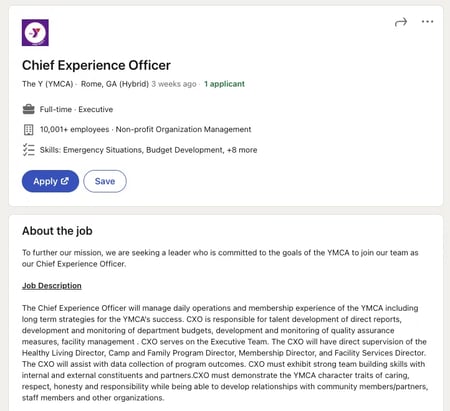This screenshot has height=411, width=450.
Task: Save this job posting
Action: click(x=105, y=181)
